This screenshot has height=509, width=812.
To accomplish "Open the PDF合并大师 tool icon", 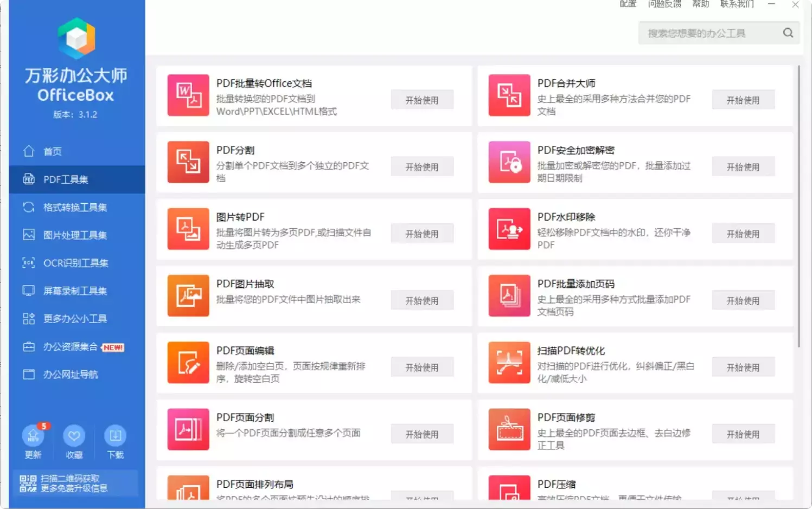I will click(509, 95).
